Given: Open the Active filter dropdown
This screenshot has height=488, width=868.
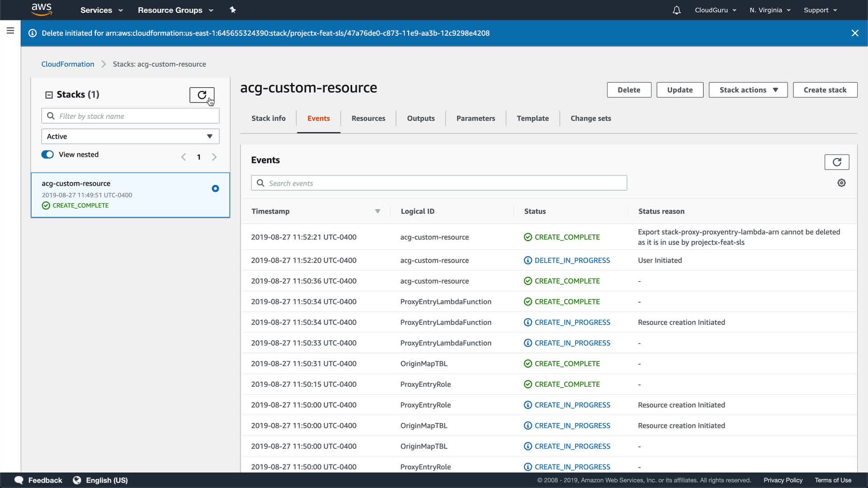Looking at the screenshot, I should point(130,136).
